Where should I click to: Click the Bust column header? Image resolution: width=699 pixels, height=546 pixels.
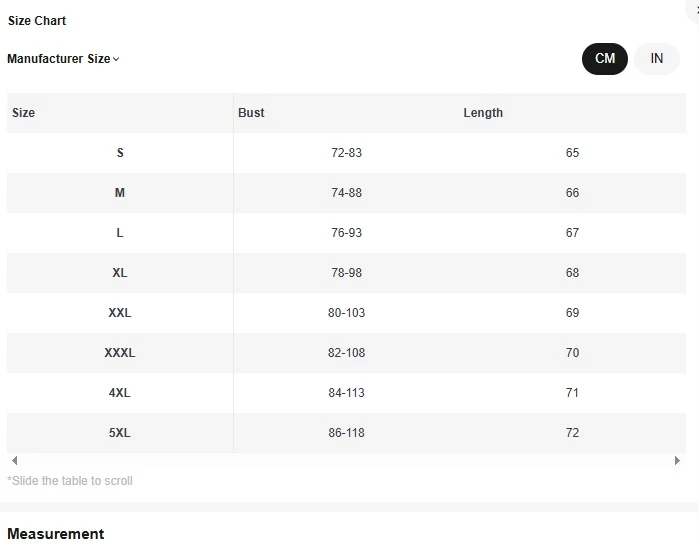tap(251, 113)
